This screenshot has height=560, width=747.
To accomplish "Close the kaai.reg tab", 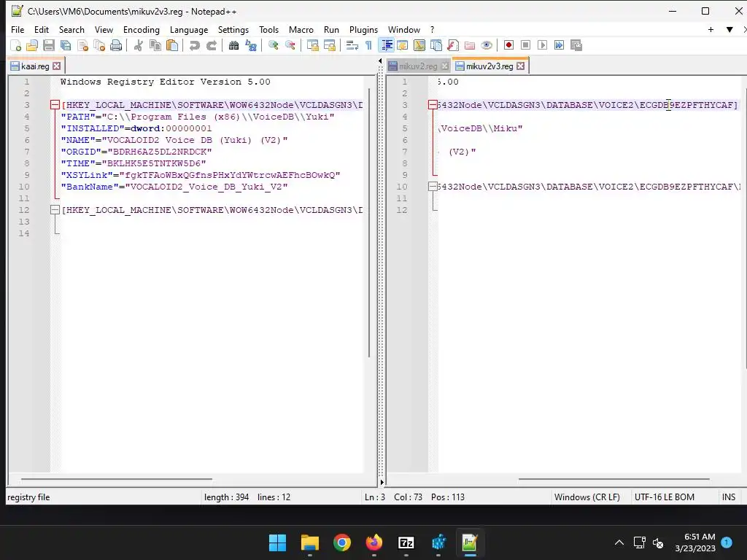I will click(57, 66).
